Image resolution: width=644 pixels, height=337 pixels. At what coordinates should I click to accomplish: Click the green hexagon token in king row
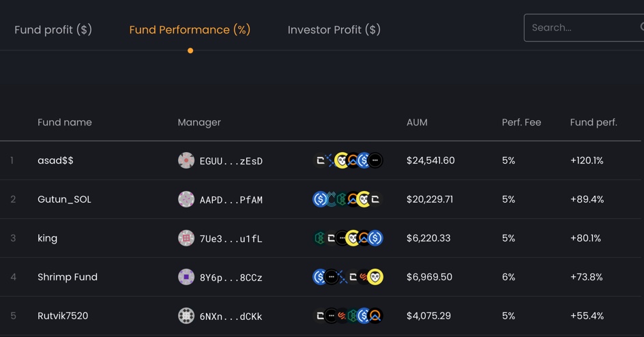[x=319, y=238]
